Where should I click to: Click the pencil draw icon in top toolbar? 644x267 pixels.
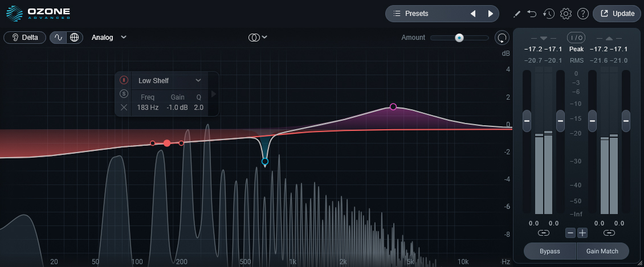517,14
